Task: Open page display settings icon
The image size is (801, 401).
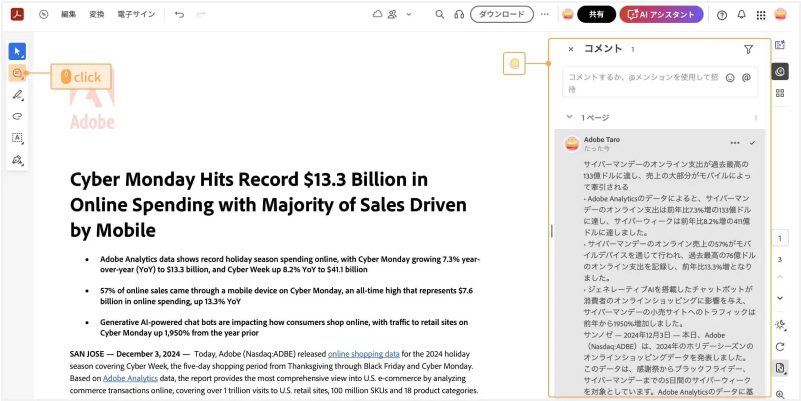Action: (780, 368)
